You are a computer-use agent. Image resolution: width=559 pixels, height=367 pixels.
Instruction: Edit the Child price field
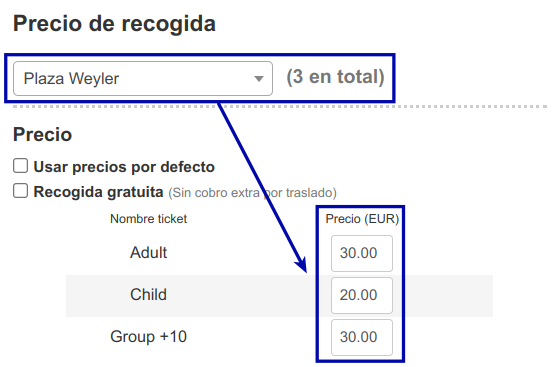[361, 295]
